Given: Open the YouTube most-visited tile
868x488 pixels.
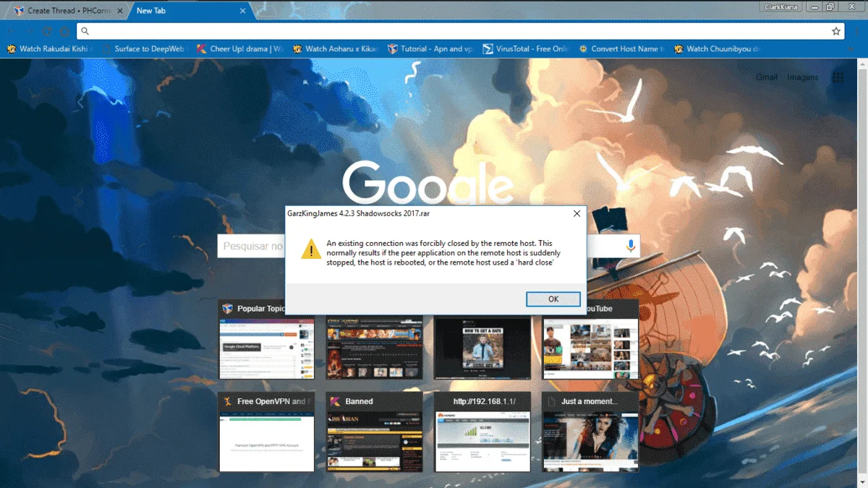Looking at the screenshot, I should [x=591, y=340].
